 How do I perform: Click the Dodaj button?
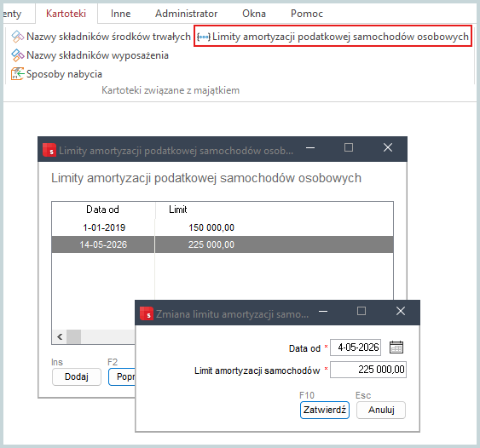[77, 376]
